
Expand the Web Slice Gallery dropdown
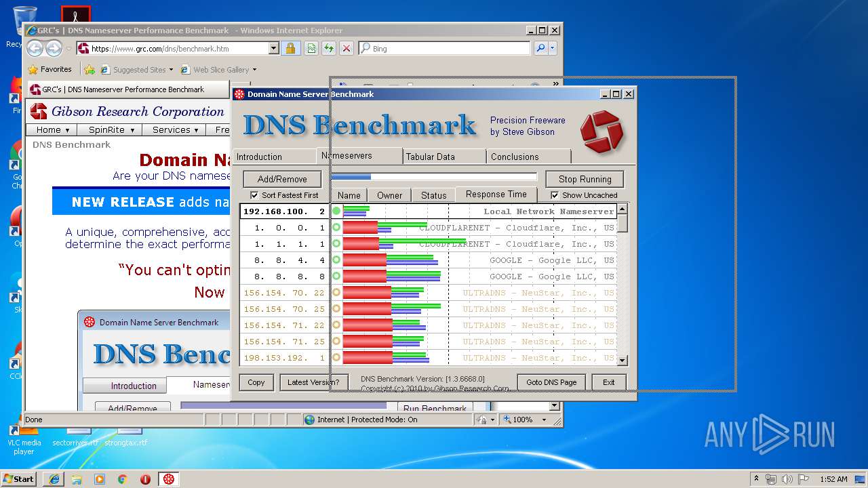[x=254, y=69]
